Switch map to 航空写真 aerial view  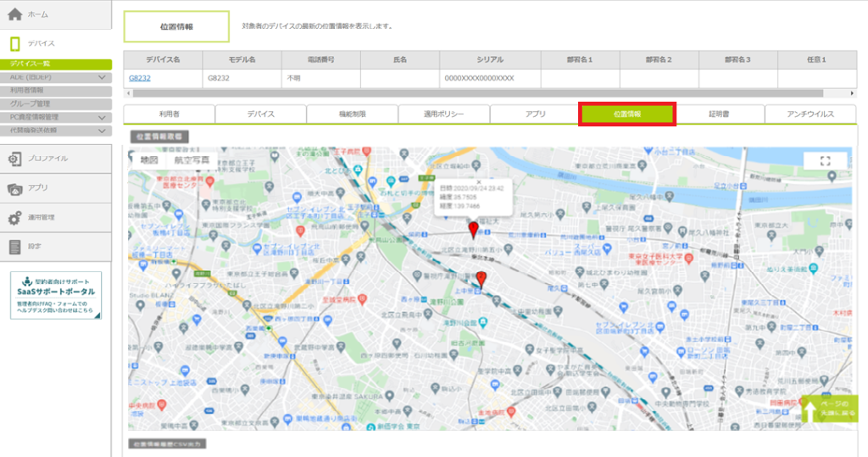192,159
